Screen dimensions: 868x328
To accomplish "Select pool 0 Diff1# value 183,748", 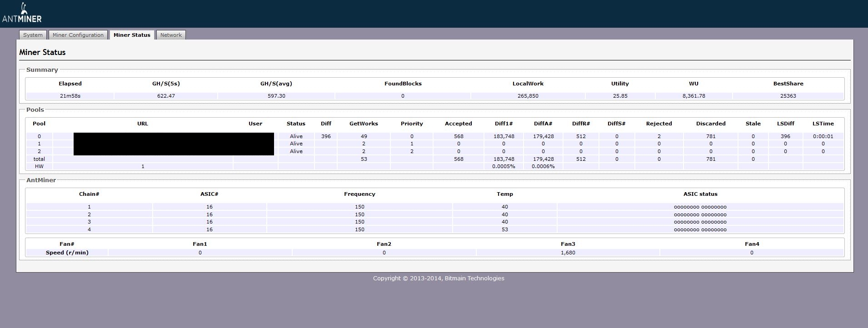I will coord(504,136).
